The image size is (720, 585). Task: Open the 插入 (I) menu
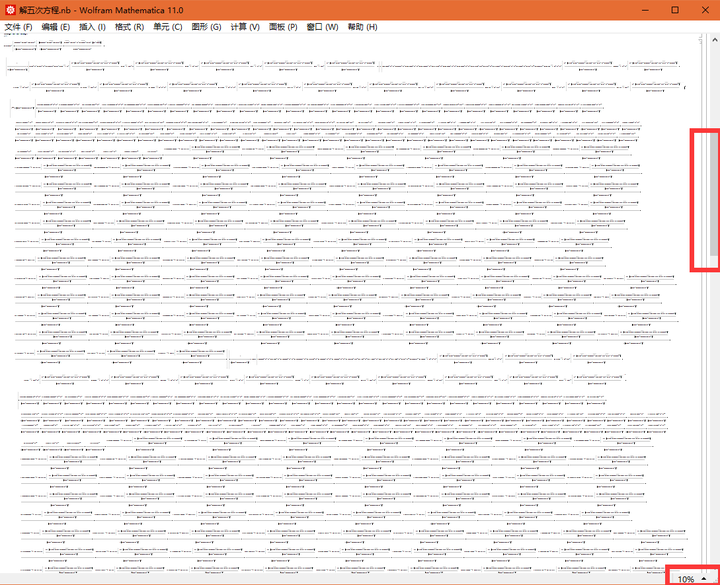coord(92,27)
